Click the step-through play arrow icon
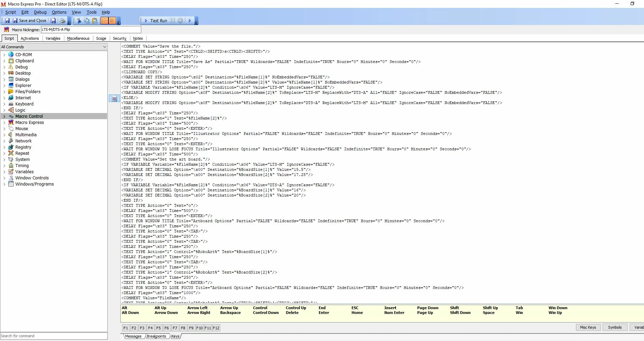Viewport: 644px width, 341px height. pos(190,21)
